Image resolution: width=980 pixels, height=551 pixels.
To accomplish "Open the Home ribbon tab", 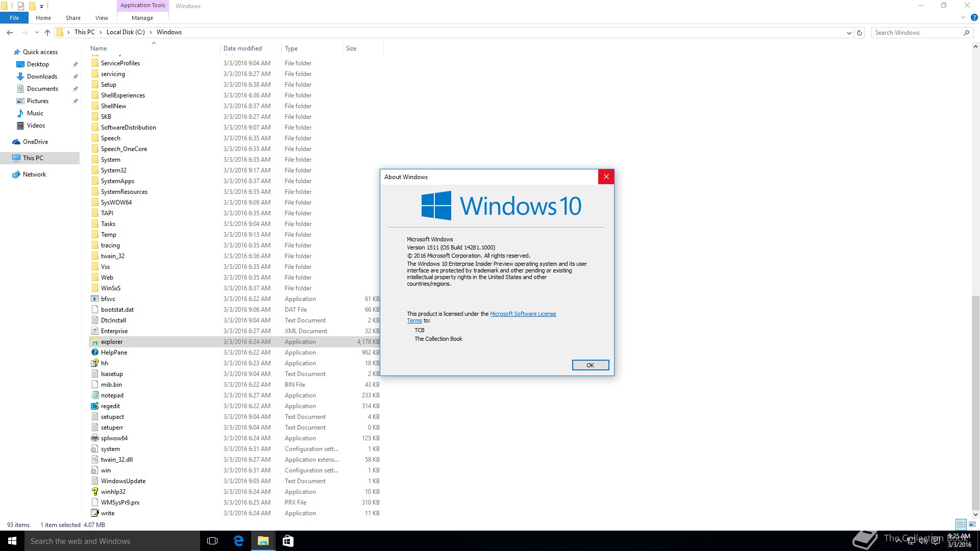I will click(x=43, y=18).
